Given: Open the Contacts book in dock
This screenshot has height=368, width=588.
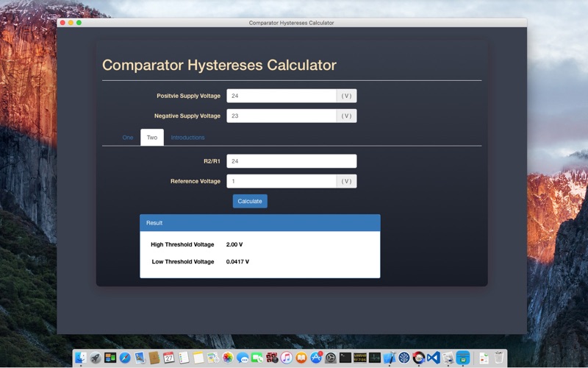Looking at the screenshot, I should [x=154, y=358].
